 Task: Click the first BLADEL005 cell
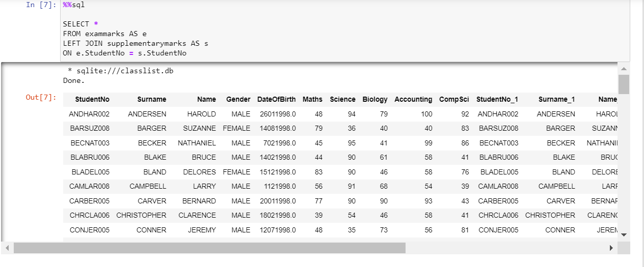click(91, 172)
